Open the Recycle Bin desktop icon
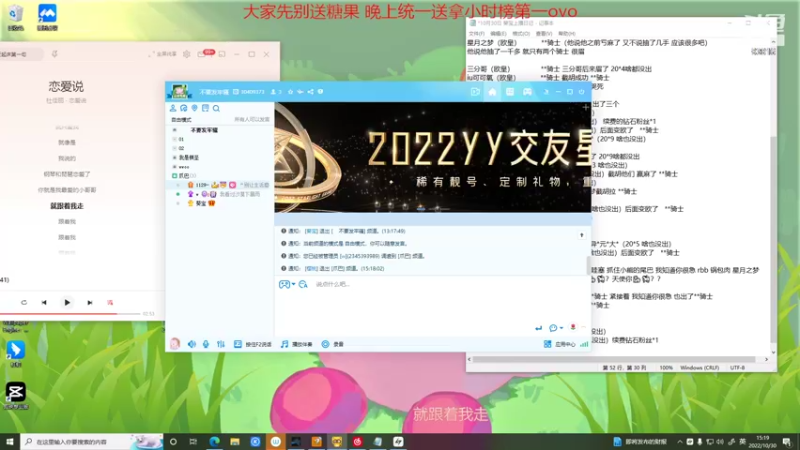 tap(16, 17)
